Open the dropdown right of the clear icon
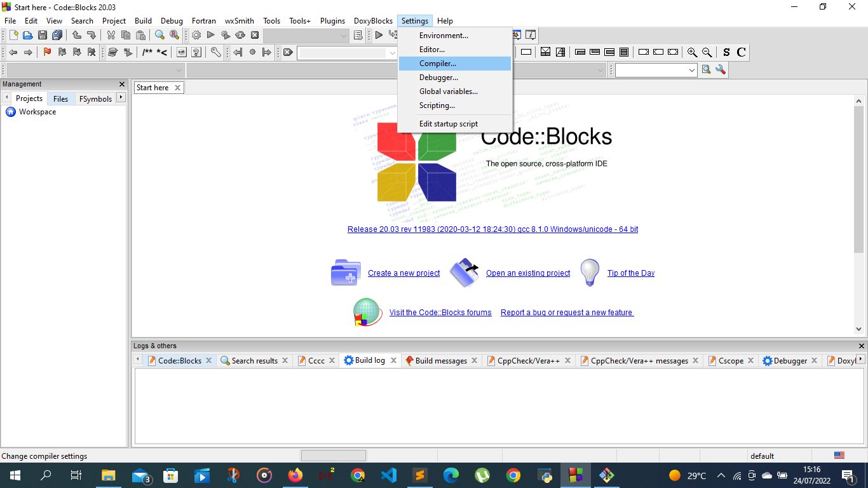The height and width of the screenshot is (488, 868). pyautogui.click(x=347, y=52)
